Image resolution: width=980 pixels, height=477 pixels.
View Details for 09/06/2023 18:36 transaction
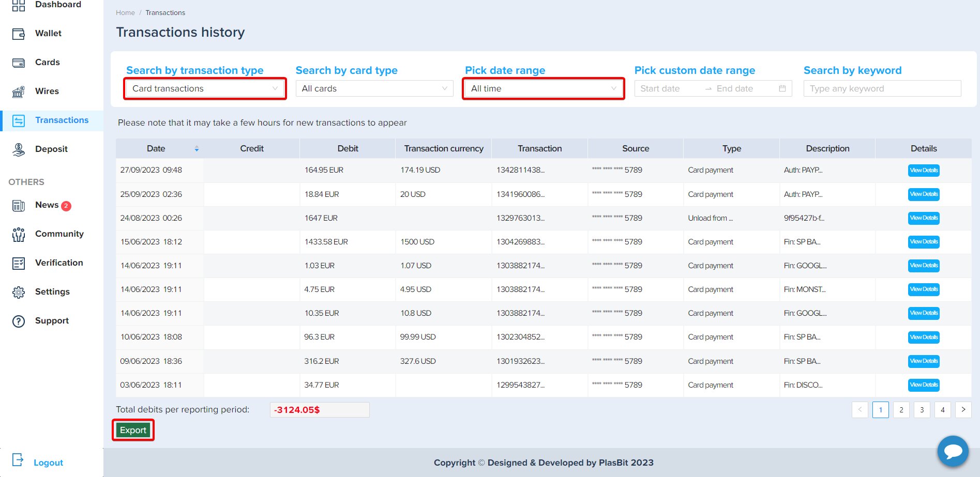click(924, 361)
